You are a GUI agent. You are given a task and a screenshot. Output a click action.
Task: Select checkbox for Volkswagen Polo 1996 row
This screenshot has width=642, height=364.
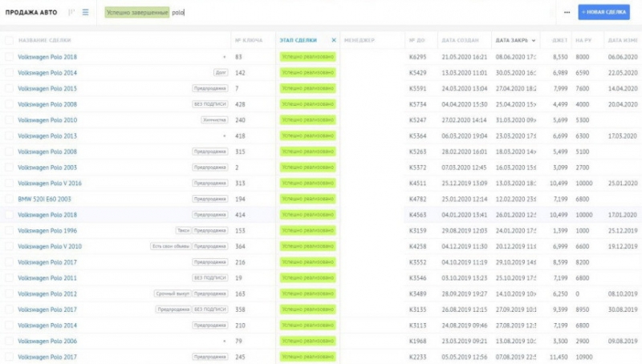coord(9,231)
